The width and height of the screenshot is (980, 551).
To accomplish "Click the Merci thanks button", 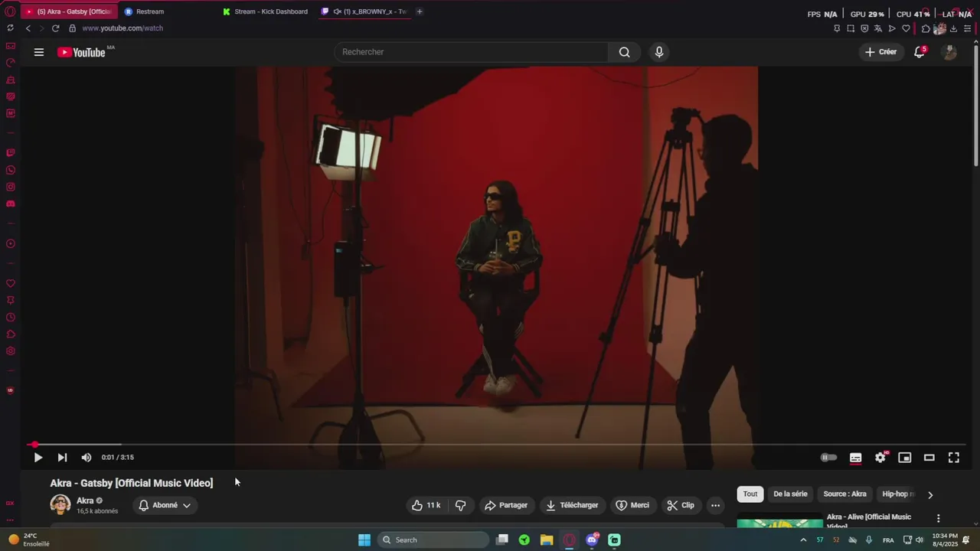I will pos(632,505).
